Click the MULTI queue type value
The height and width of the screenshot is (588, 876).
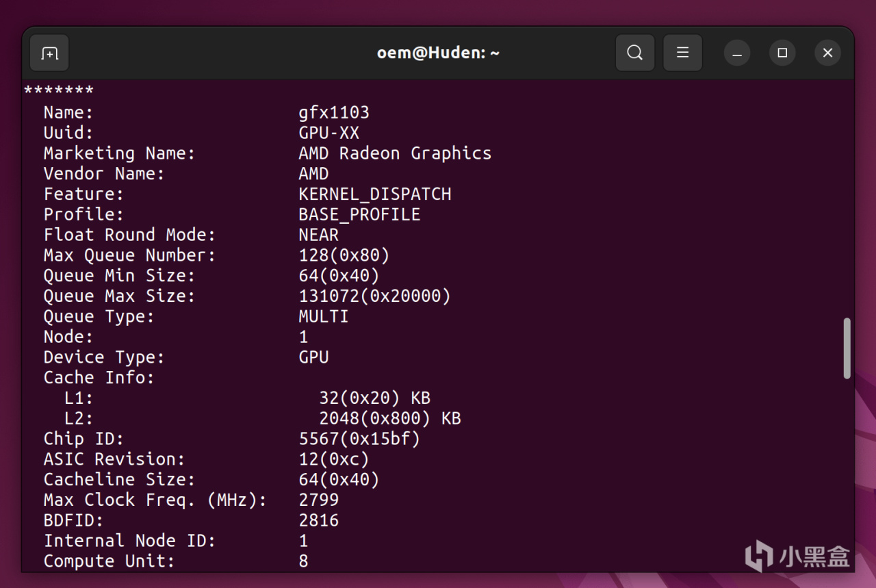(324, 316)
